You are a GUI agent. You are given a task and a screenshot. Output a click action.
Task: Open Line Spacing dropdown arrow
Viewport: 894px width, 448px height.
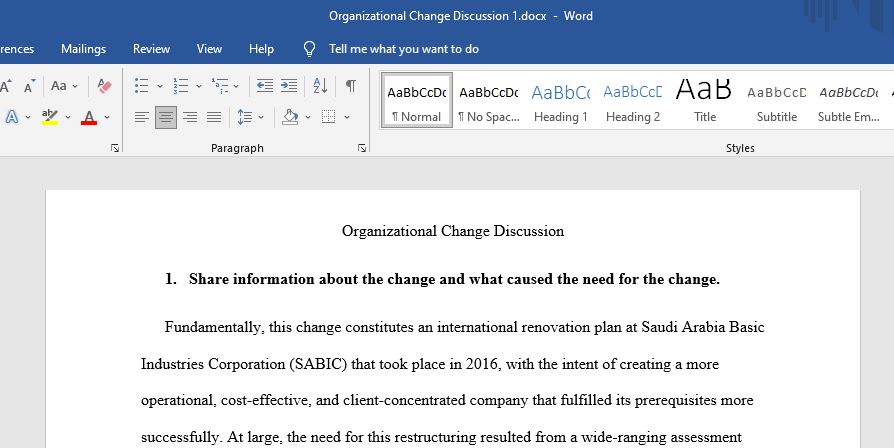click(x=261, y=117)
